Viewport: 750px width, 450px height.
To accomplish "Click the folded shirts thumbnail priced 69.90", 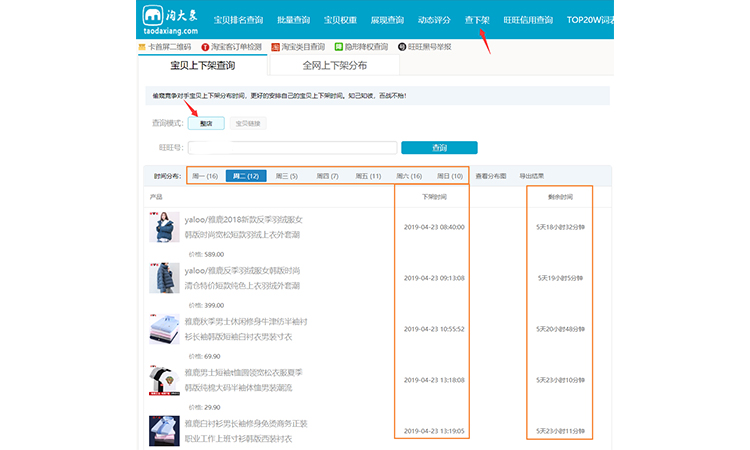I will pos(164,329).
